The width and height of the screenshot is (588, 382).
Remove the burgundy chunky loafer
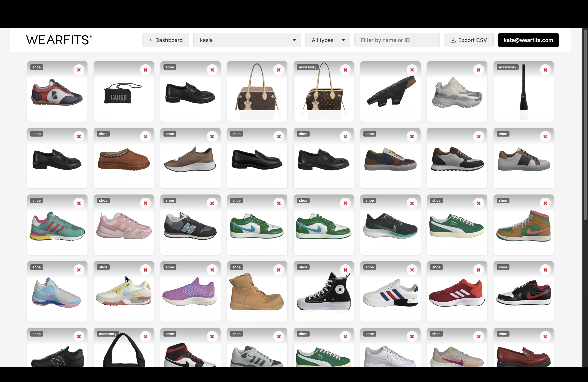tap(545, 337)
